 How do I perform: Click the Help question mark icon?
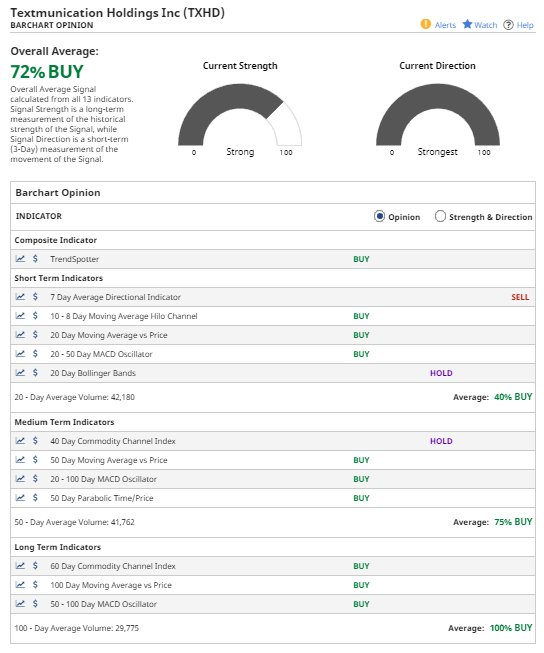[508, 25]
